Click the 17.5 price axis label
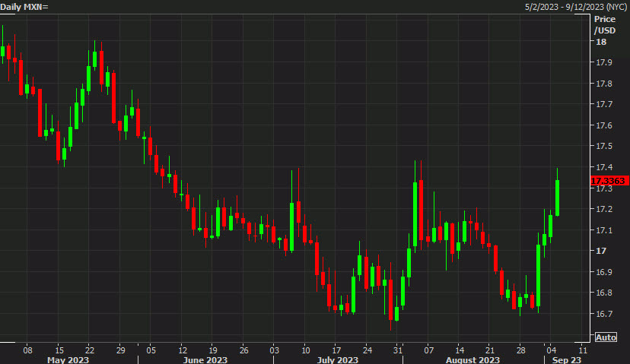Image resolution: width=630 pixels, height=364 pixels. [603, 146]
